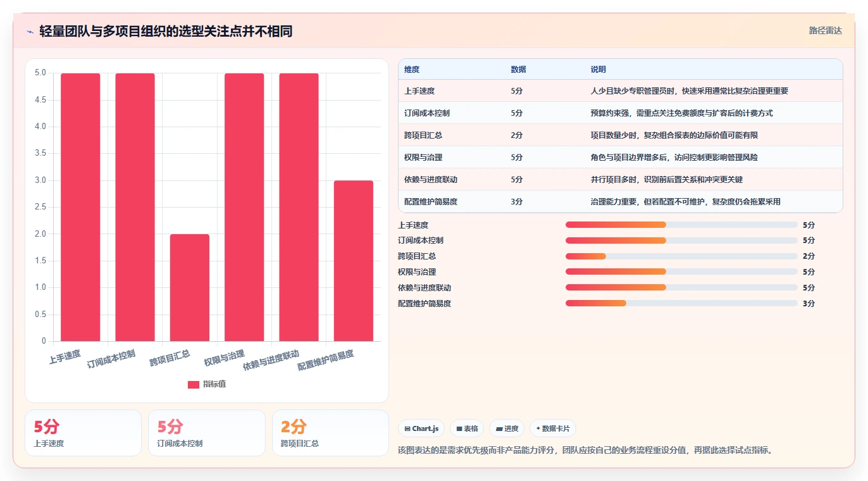Click the 权限与治理 progress bar
Image resolution: width=868 pixels, height=481 pixels.
click(x=681, y=272)
